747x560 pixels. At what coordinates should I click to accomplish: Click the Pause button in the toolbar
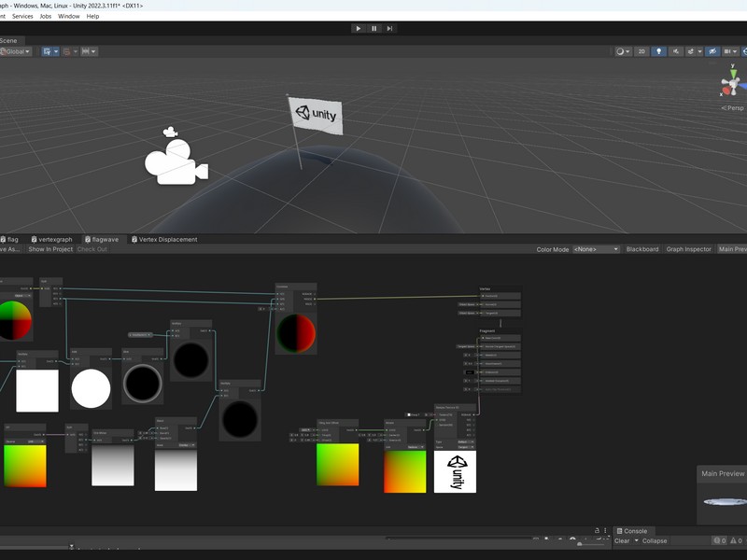(373, 28)
